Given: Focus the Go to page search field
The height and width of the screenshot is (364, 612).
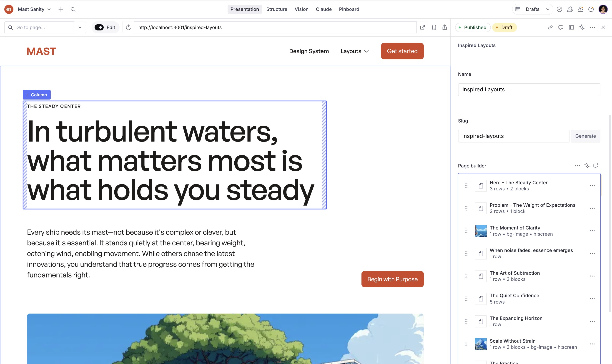Looking at the screenshot, I should 39,27.
